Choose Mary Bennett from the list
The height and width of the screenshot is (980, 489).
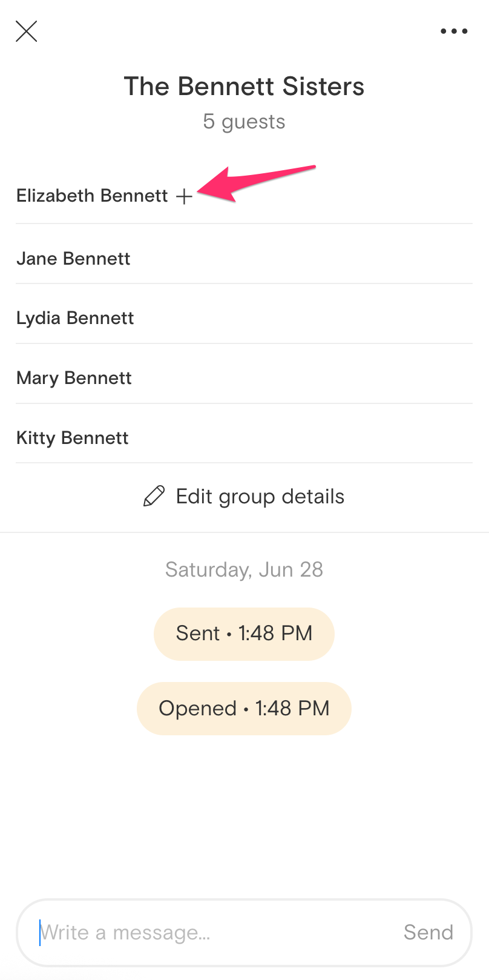point(244,378)
